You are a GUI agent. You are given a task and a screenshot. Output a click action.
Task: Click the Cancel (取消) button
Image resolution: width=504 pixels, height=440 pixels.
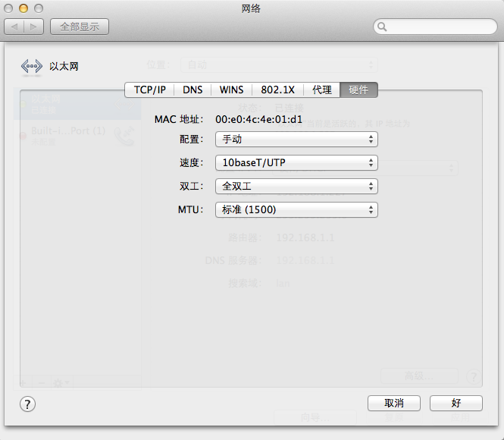click(x=394, y=403)
